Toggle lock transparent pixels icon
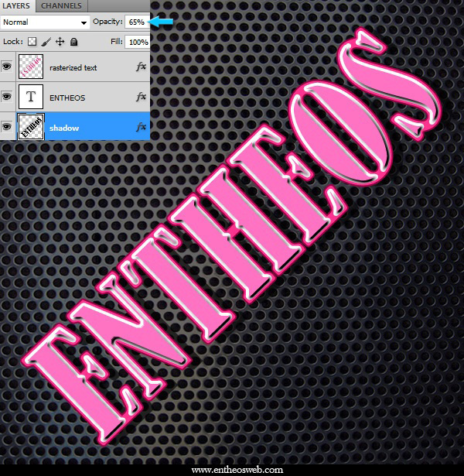Viewport: 464px width, 476px height. [32, 42]
